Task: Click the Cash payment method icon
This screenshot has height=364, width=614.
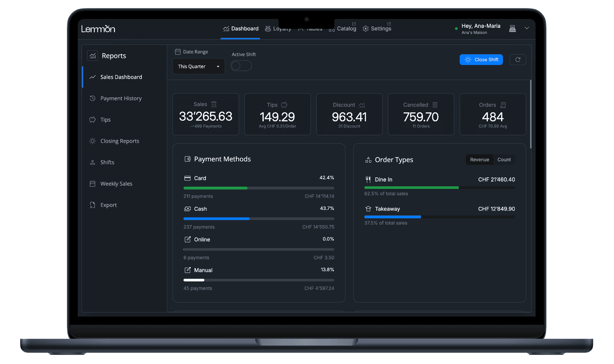Action: [x=187, y=209]
